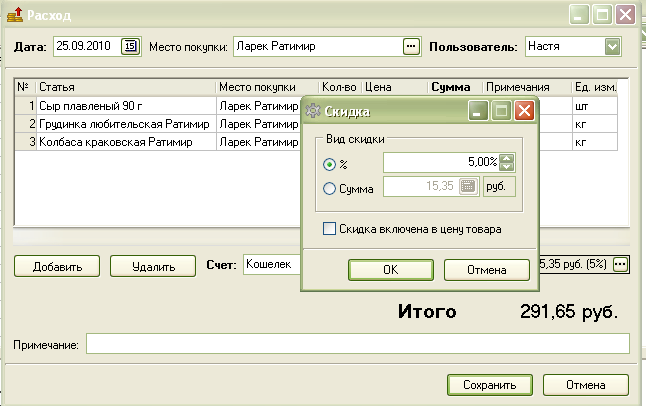Click the Примечания column header
This screenshot has width=646, height=406.
527,87
